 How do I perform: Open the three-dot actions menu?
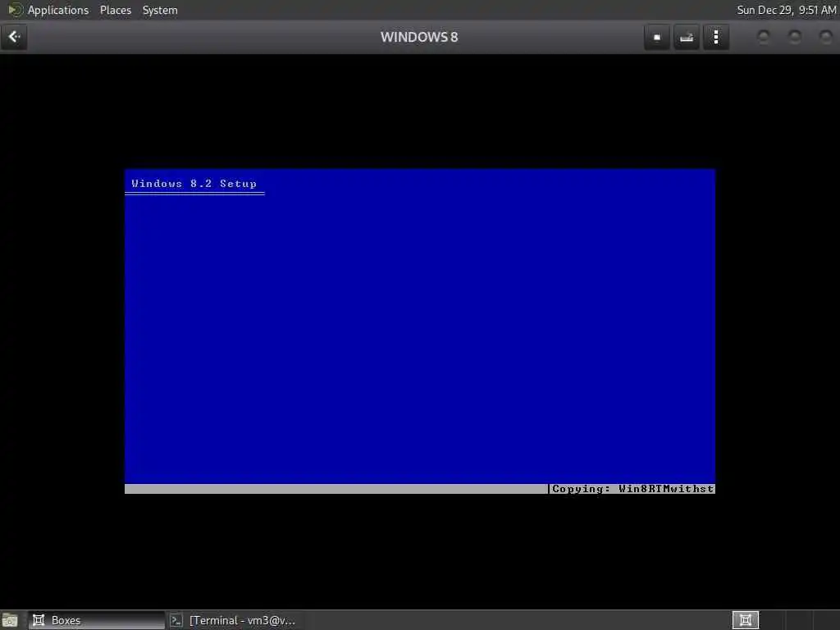715,37
